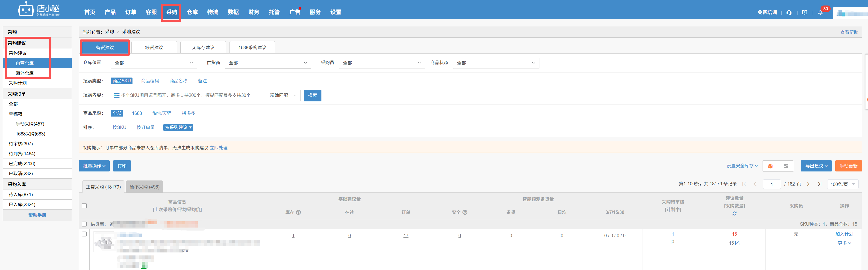Open the notification bell with 30 badge
The height and width of the screenshot is (270, 868).
821,12
